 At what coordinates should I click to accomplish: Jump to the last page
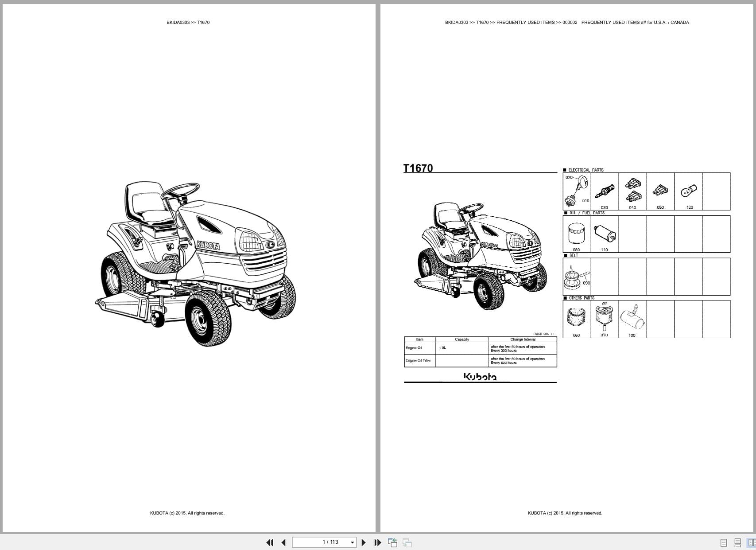point(378,542)
